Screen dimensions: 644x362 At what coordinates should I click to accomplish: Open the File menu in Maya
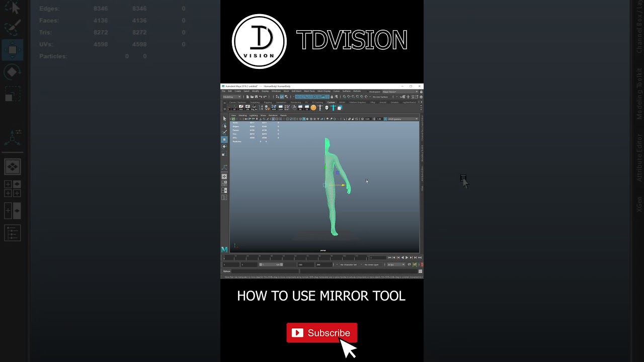click(223, 91)
